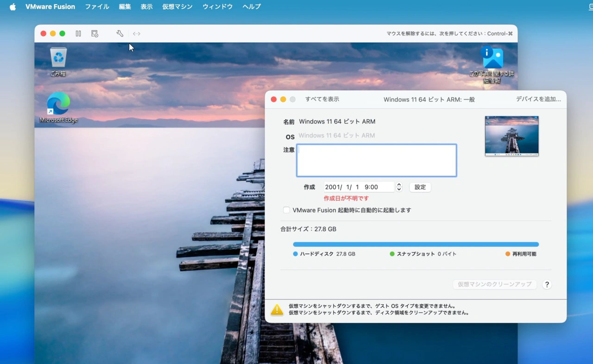Minimize the settings window with the yellow button
Screen dimensions: 593x364
(283, 99)
